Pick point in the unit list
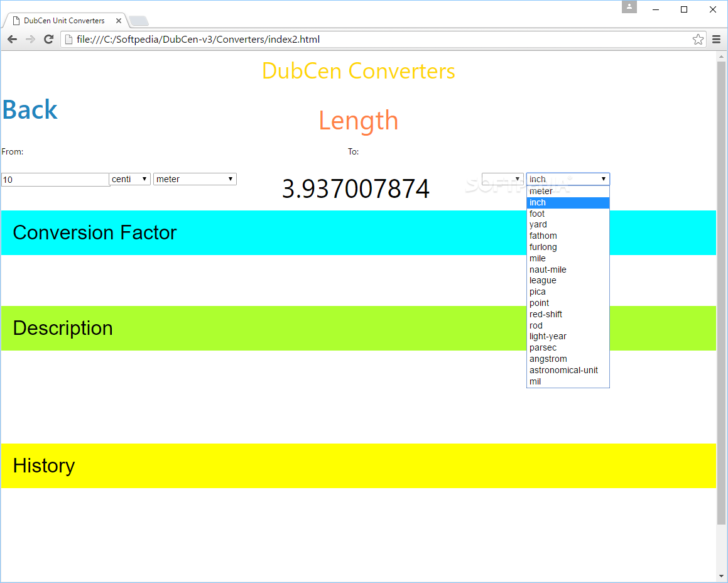 point(568,303)
